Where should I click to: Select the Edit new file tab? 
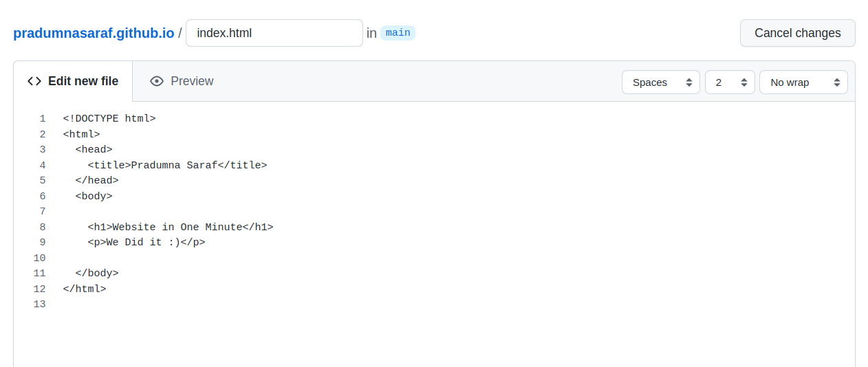point(73,81)
